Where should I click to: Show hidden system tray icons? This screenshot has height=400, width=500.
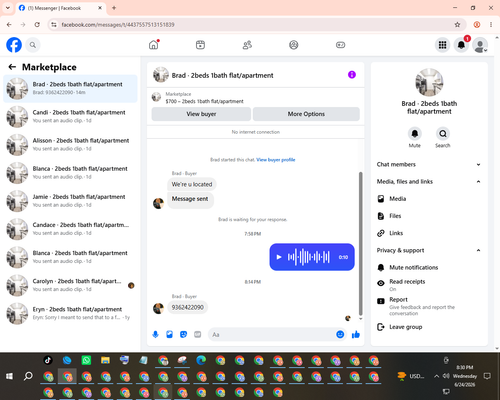click(436, 376)
